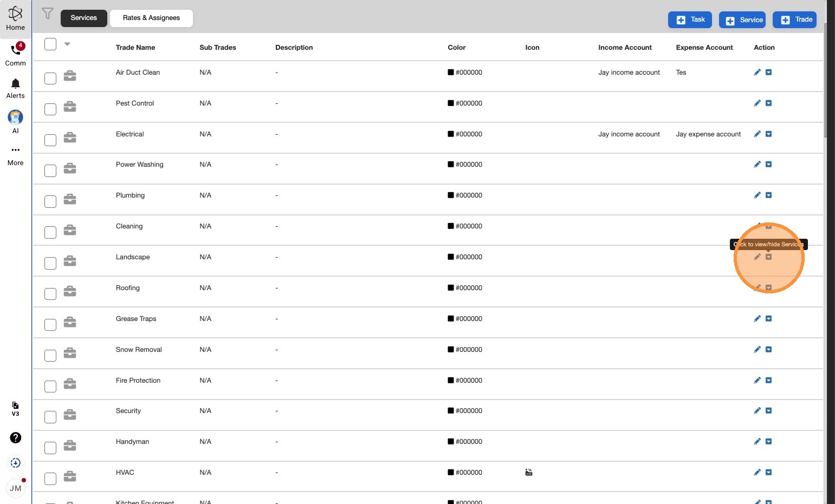Click the edit pencil for Snow Removal

(x=758, y=350)
